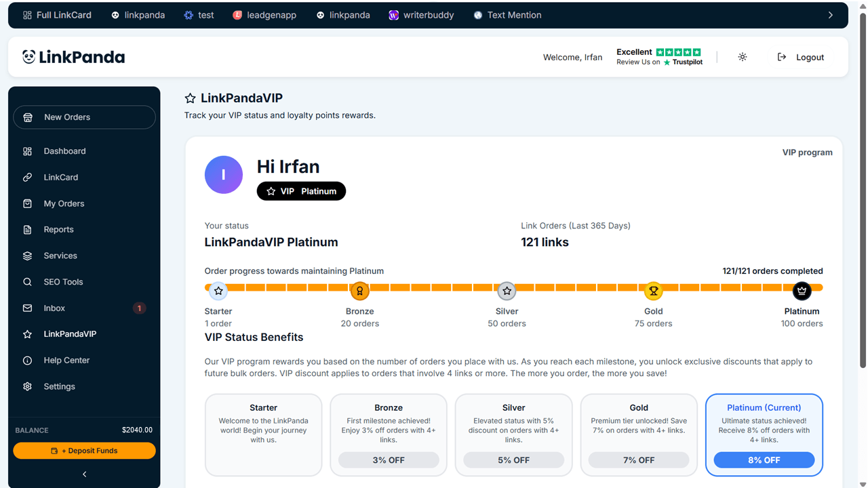Image resolution: width=868 pixels, height=488 pixels.
Task: Click the purple I avatar circle
Action: [x=224, y=175]
